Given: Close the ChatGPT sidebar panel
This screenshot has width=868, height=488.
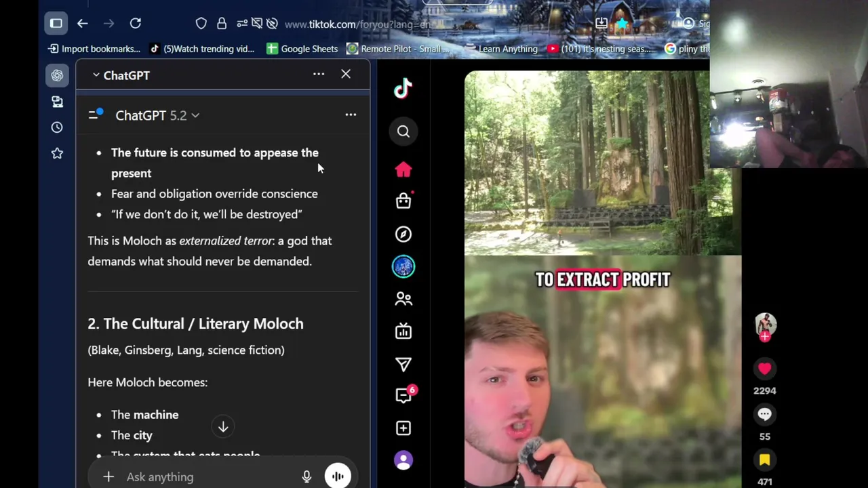Looking at the screenshot, I should coord(346,74).
